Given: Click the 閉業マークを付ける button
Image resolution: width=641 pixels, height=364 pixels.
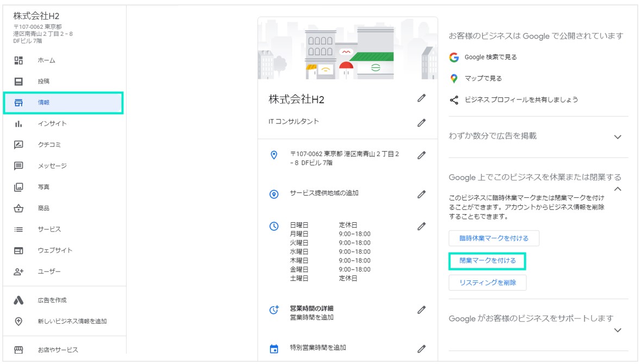Looking at the screenshot, I should (x=487, y=261).
